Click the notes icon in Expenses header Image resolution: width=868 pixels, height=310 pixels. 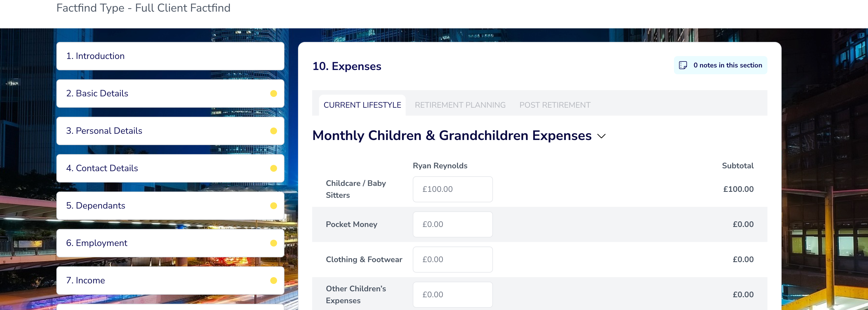683,65
